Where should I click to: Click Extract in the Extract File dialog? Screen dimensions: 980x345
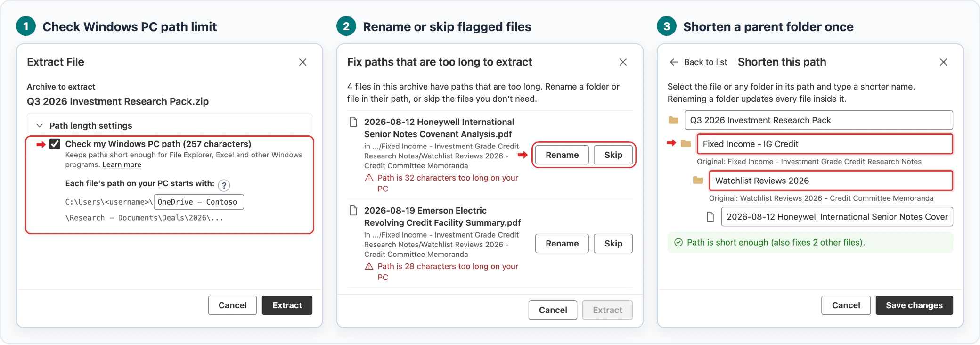(287, 305)
